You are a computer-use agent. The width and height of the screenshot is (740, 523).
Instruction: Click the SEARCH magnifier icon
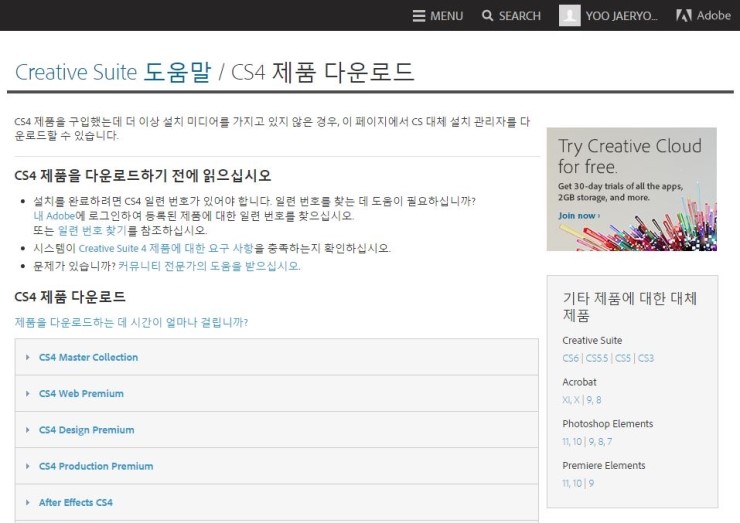[488, 16]
